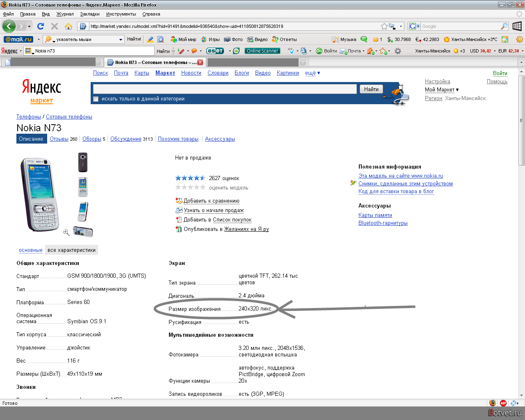Switch to 'основные' characteristics tab
The width and height of the screenshot is (525, 420).
click(x=31, y=250)
